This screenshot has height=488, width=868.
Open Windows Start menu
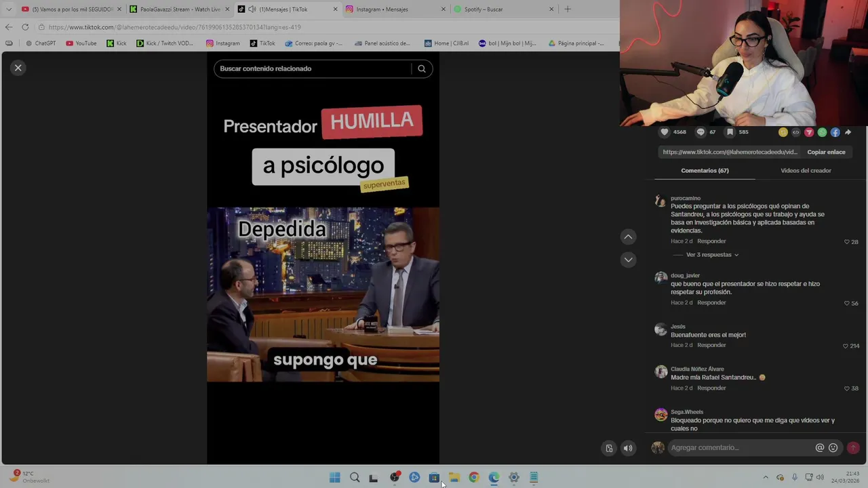(x=335, y=478)
